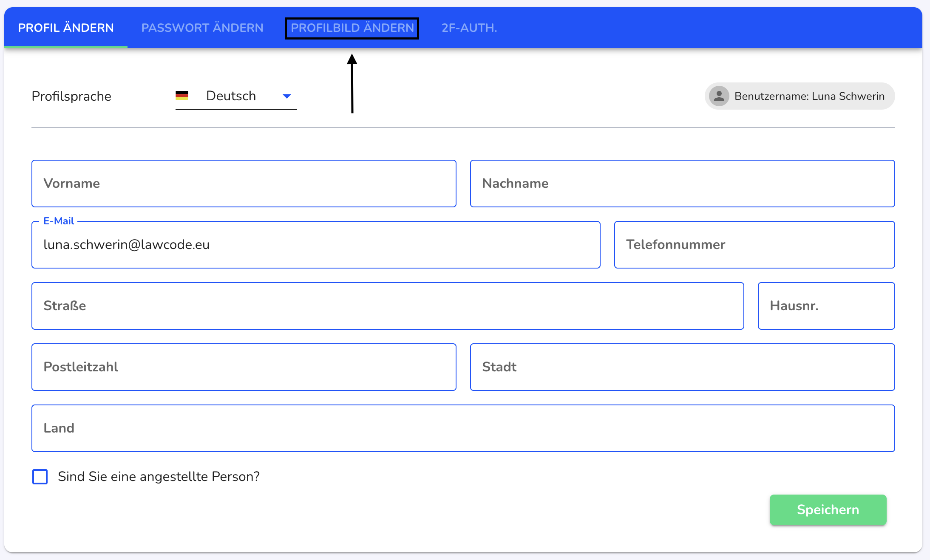Screen dimensions: 930x560
Task: Click the Land input field
Action: coord(463,428)
